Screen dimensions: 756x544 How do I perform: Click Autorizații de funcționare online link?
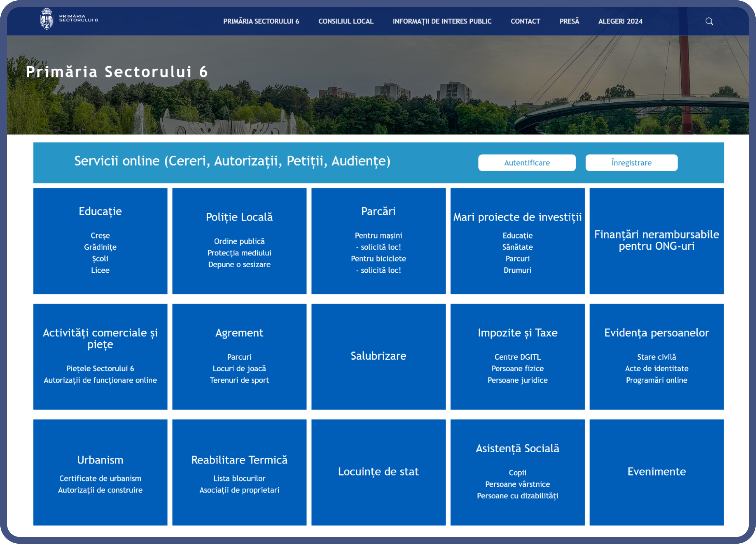pos(100,380)
